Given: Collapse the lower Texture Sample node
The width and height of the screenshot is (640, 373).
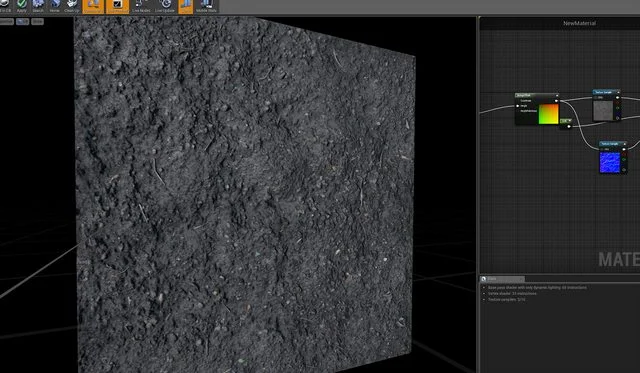Looking at the screenshot, I should tap(624, 144).
